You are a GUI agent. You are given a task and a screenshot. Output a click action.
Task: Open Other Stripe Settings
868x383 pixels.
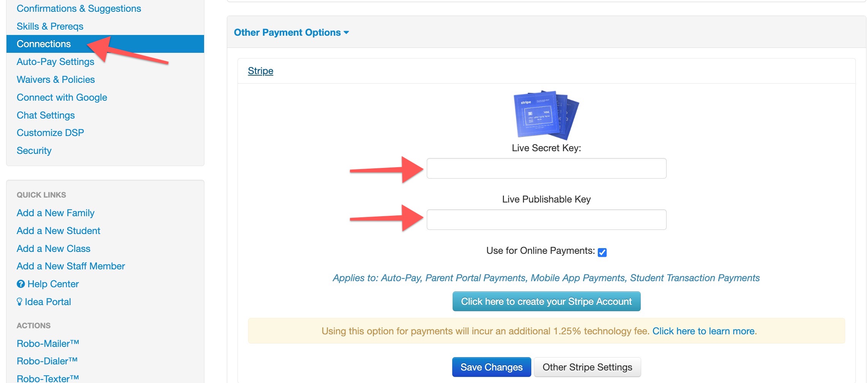pyautogui.click(x=587, y=367)
